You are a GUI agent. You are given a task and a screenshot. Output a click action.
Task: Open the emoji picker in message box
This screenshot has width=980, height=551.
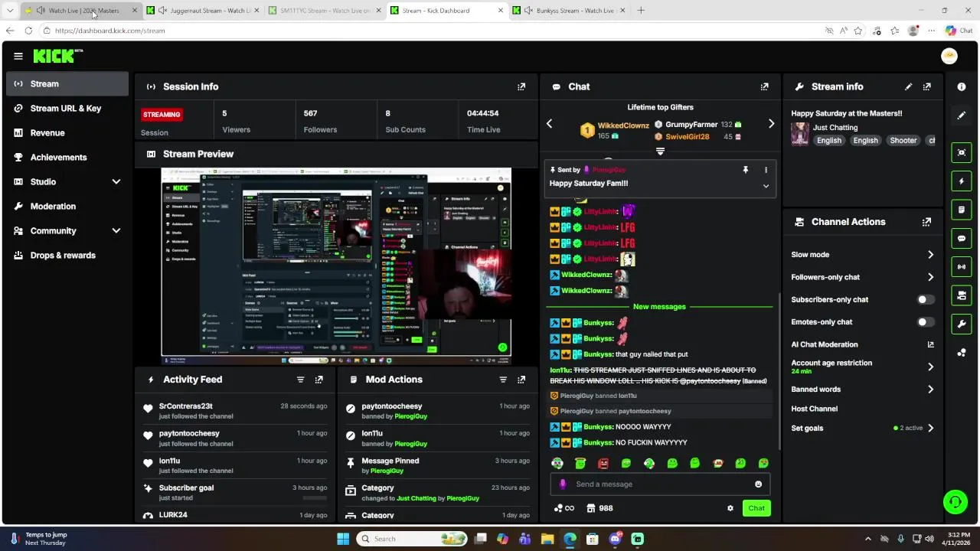(759, 484)
